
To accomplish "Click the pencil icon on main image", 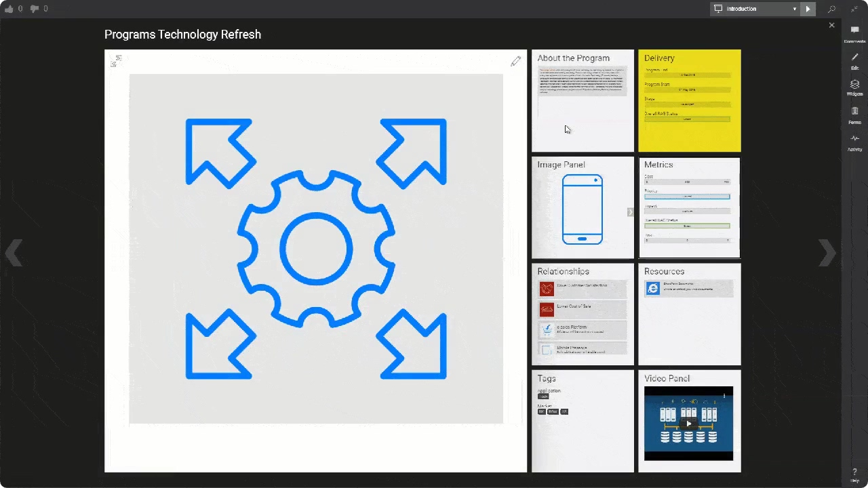I will tap(515, 62).
